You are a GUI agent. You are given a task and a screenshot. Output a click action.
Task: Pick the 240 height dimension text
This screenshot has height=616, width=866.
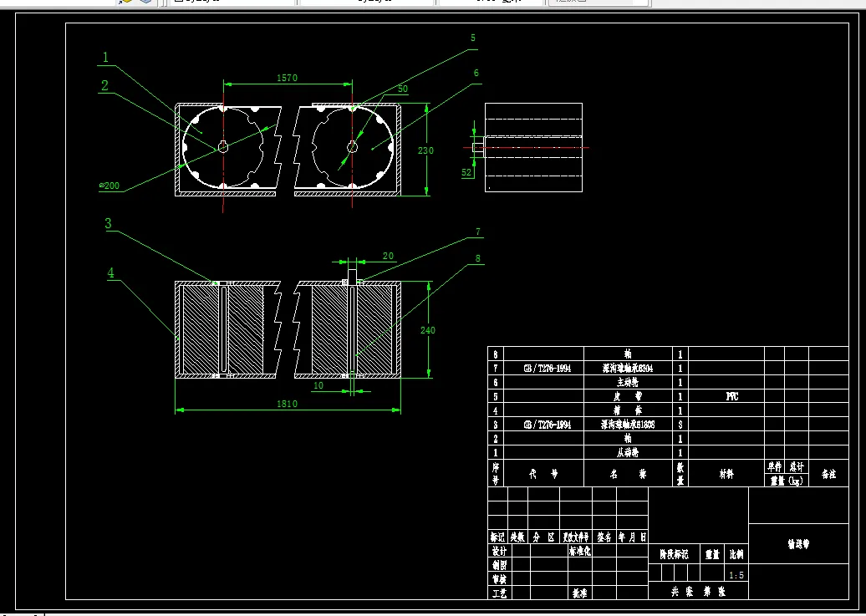click(x=428, y=330)
